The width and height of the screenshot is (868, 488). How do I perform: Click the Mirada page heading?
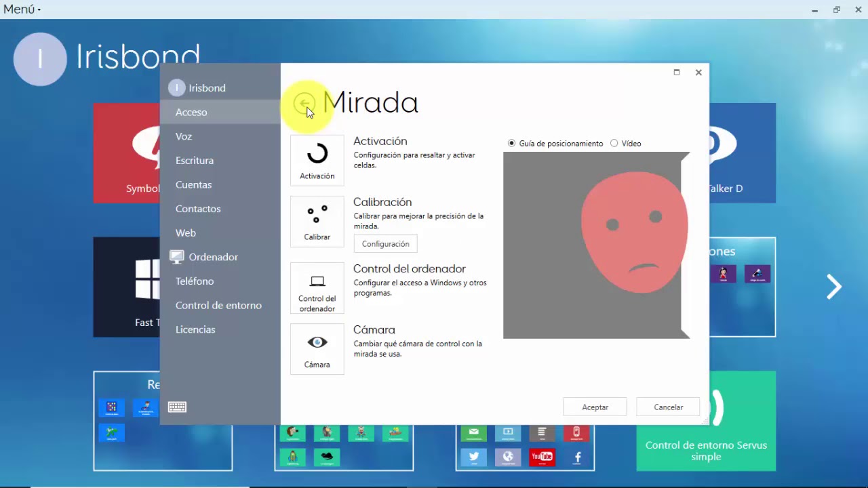click(x=370, y=102)
